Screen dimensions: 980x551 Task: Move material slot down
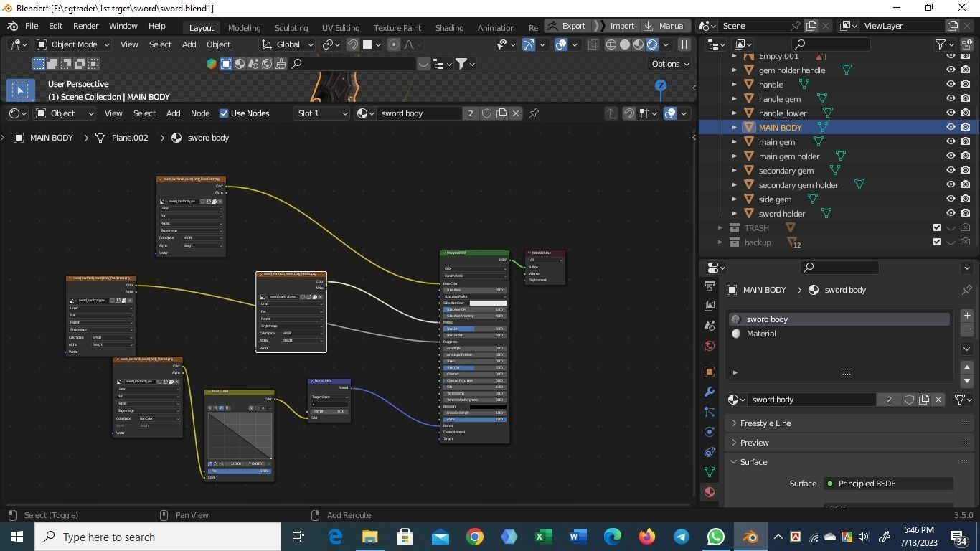click(x=967, y=381)
